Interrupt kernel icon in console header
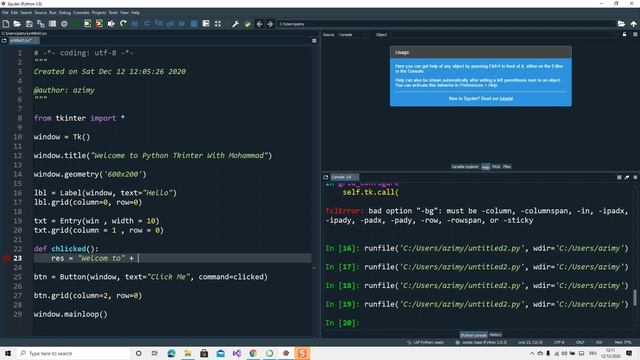Viewport: 640px width, 360px height. 619,177
